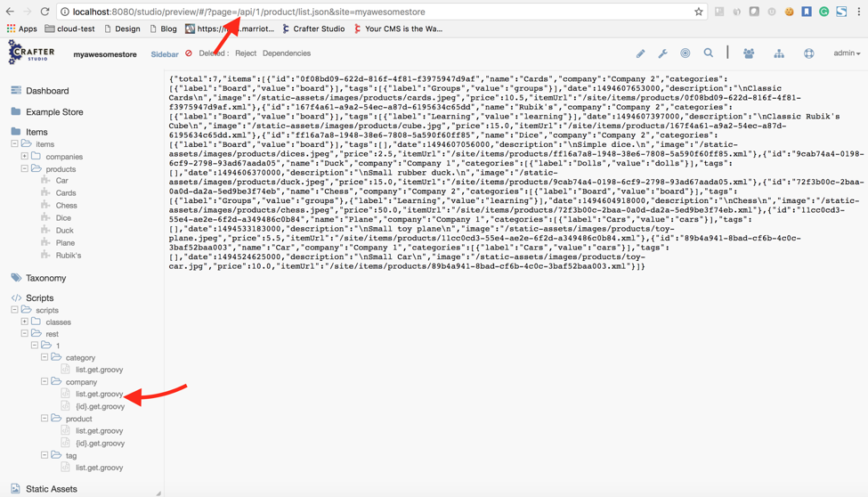The width and height of the screenshot is (868, 497).
Task: Click the blue bookmark extension icon
Action: [x=807, y=12]
